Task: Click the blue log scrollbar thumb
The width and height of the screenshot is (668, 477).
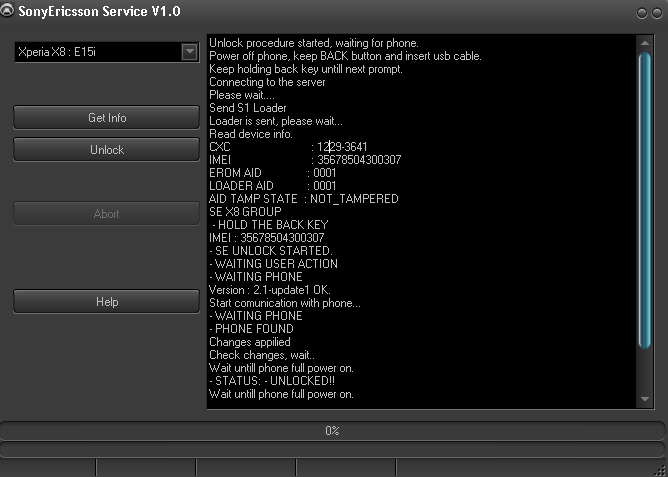Action: pos(645,200)
